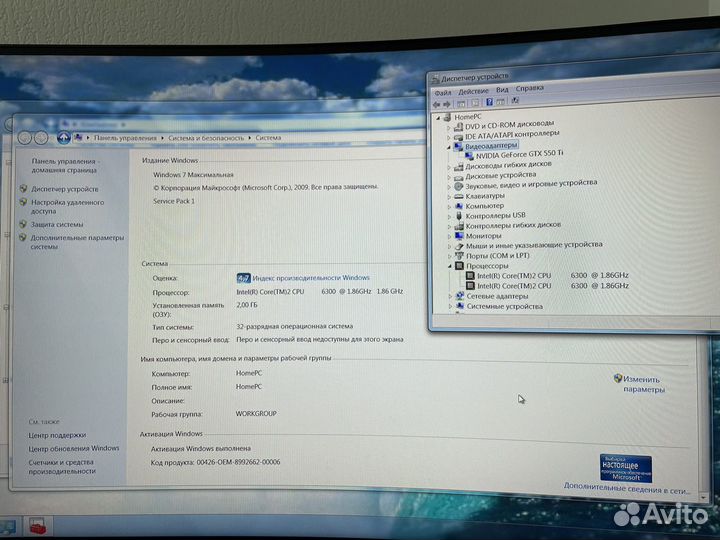Click product code text 00426-OEM-8992662-00006

238,462
